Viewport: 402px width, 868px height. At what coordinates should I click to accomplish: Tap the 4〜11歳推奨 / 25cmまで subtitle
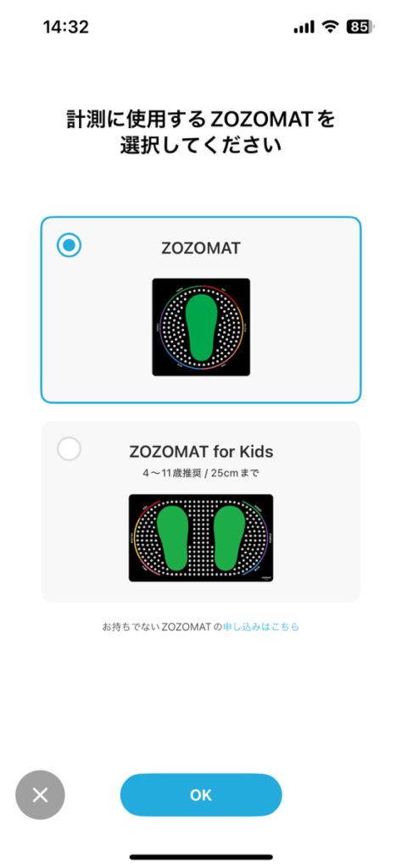pyautogui.click(x=201, y=474)
